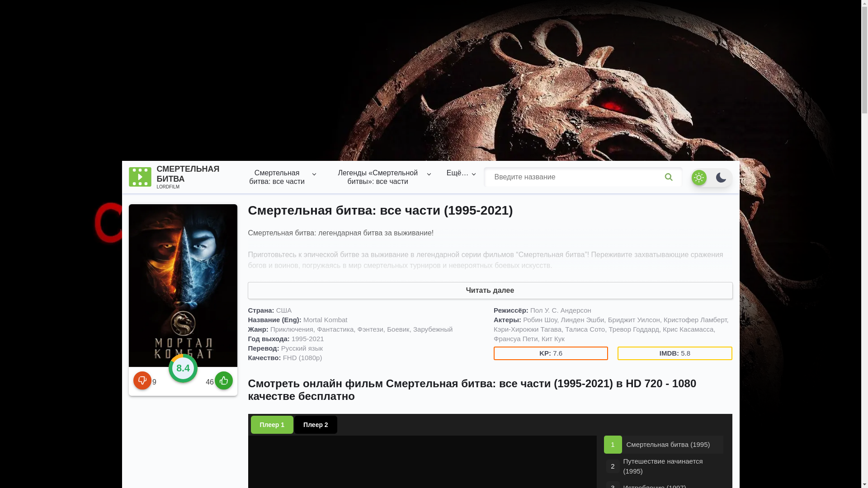868x488 pixels.
Task: Click the actor link 'Робин Шоу'
Action: pos(540,320)
